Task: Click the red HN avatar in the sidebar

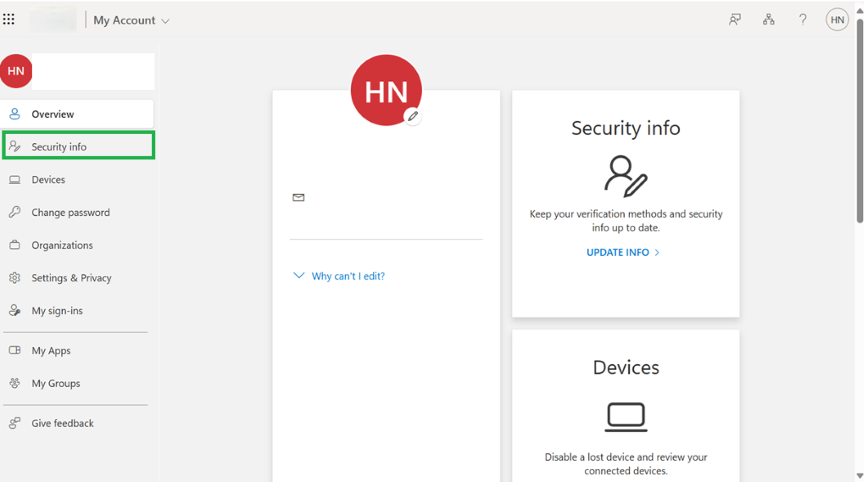Action: (x=15, y=71)
